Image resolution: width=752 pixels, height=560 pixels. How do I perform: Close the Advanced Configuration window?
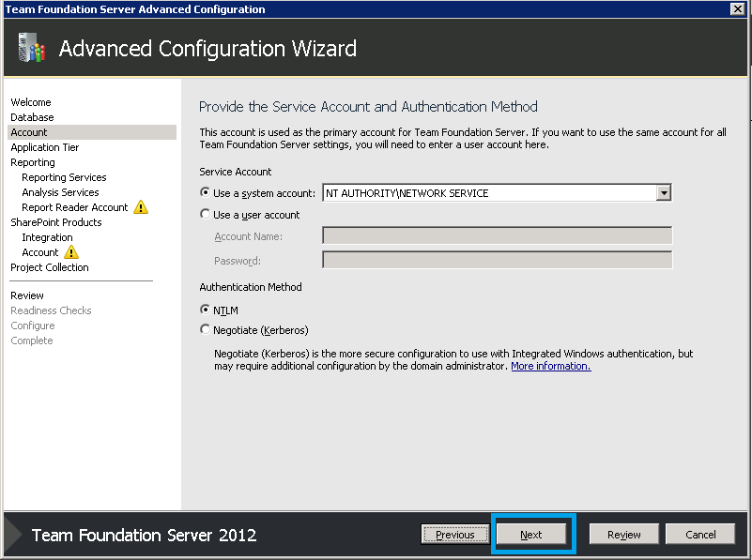tap(739, 8)
